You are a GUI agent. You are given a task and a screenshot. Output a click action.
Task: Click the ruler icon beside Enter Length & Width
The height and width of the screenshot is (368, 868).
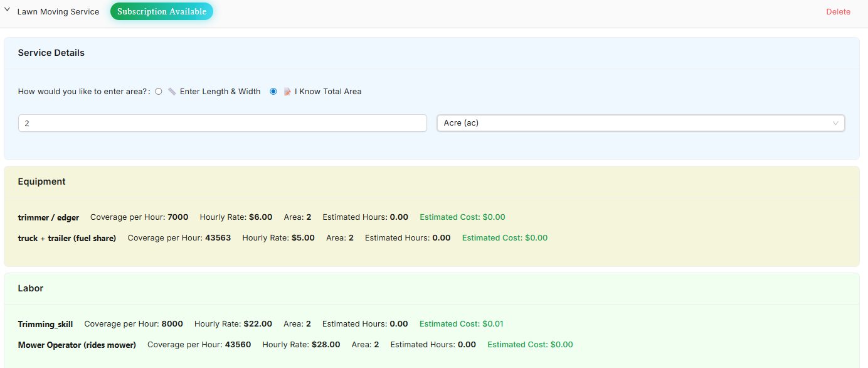172,92
